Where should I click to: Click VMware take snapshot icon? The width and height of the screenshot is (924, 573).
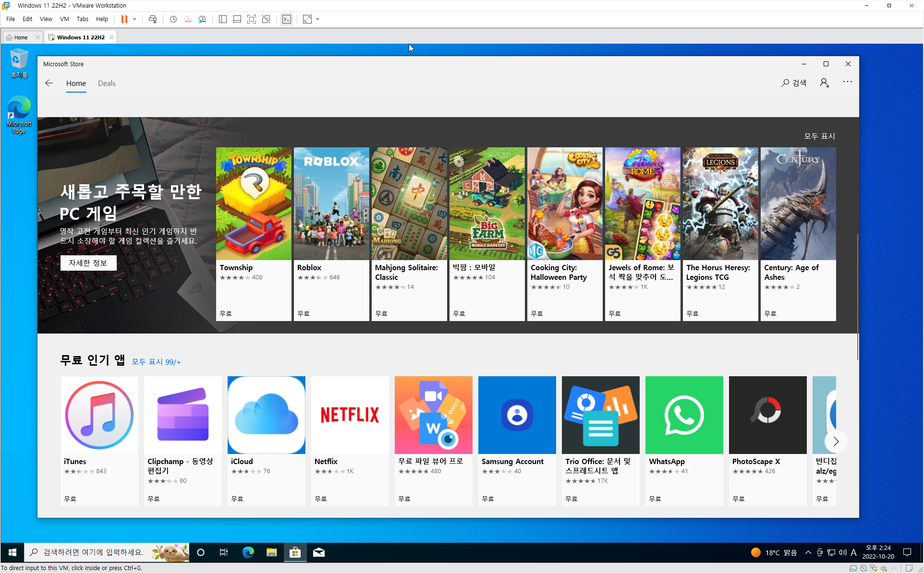(x=173, y=19)
